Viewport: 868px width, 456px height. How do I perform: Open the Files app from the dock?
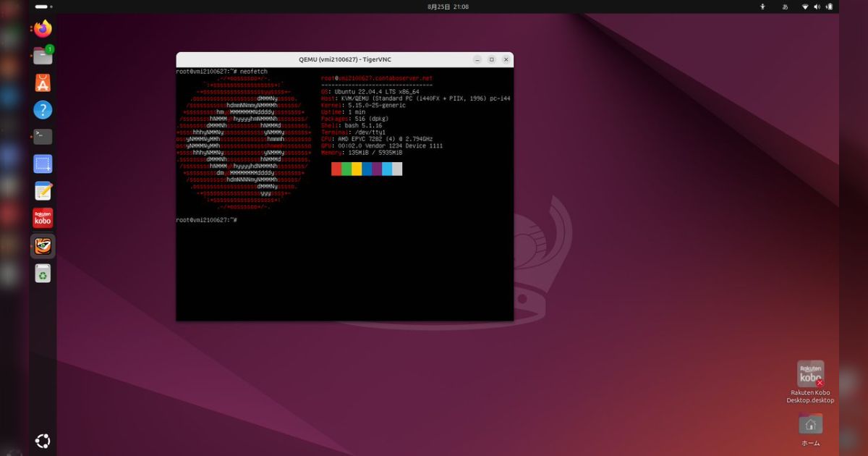42,55
